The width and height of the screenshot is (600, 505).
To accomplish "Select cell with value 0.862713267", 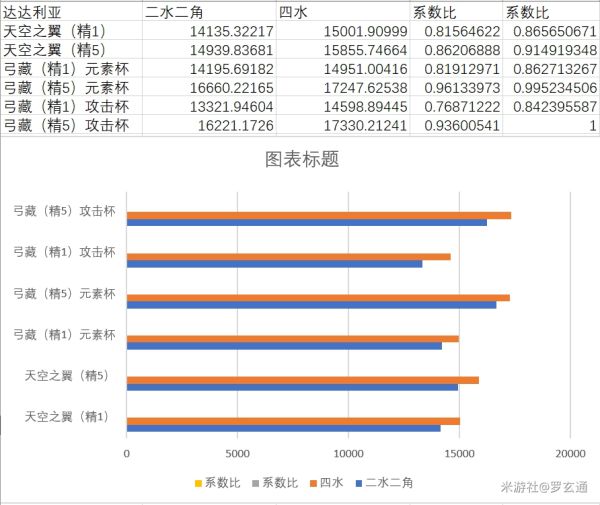I will pyautogui.click(x=551, y=68).
